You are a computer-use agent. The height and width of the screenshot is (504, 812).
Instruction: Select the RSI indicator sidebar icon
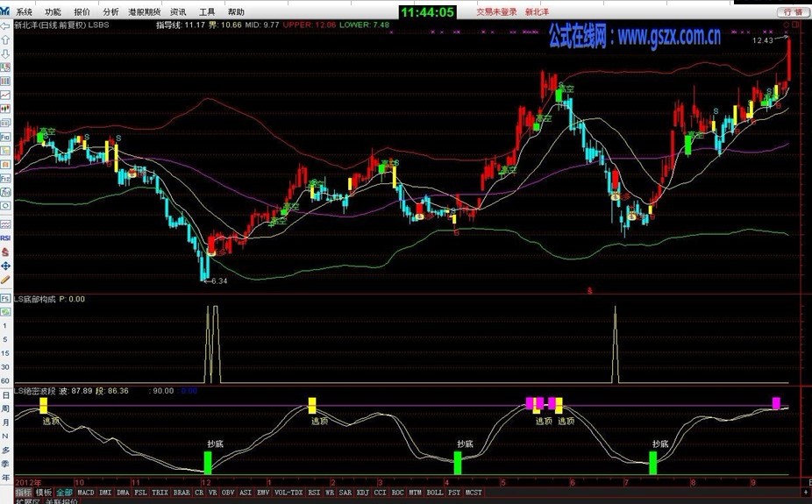tap(5, 238)
